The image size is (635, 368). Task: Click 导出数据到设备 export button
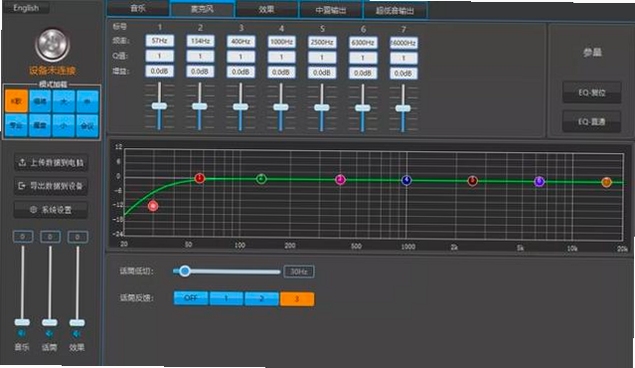coord(51,186)
